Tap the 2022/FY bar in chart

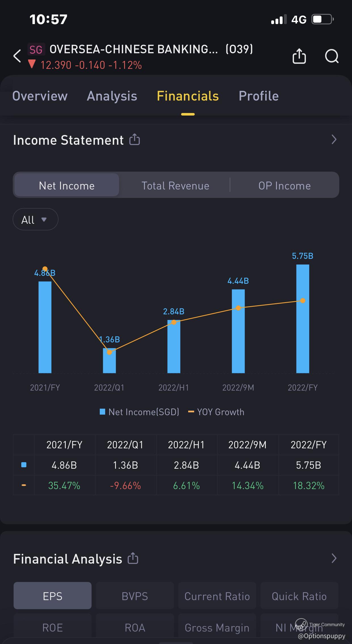coord(303,319)
